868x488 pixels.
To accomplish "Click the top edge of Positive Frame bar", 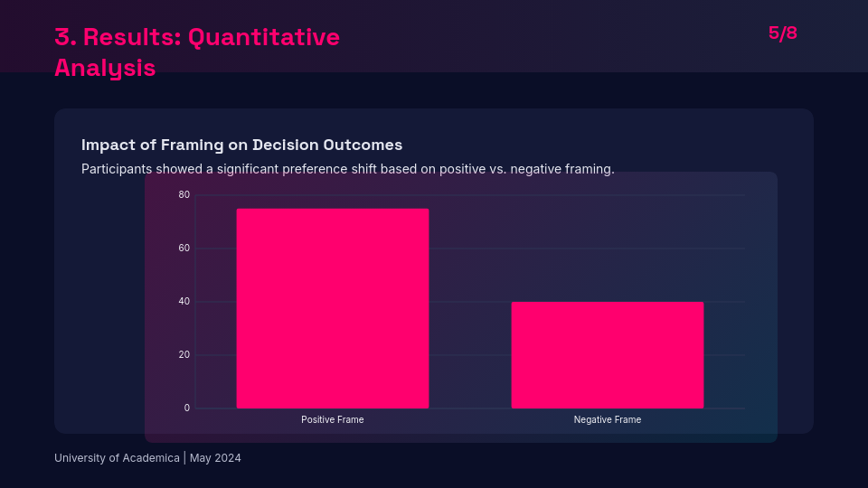I will click(333, 210).
